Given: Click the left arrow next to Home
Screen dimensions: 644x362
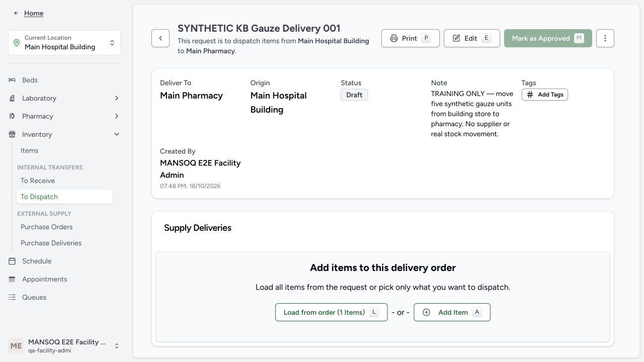Looking at the screenshot, I should pyautogui.click(x=17, y=13).
